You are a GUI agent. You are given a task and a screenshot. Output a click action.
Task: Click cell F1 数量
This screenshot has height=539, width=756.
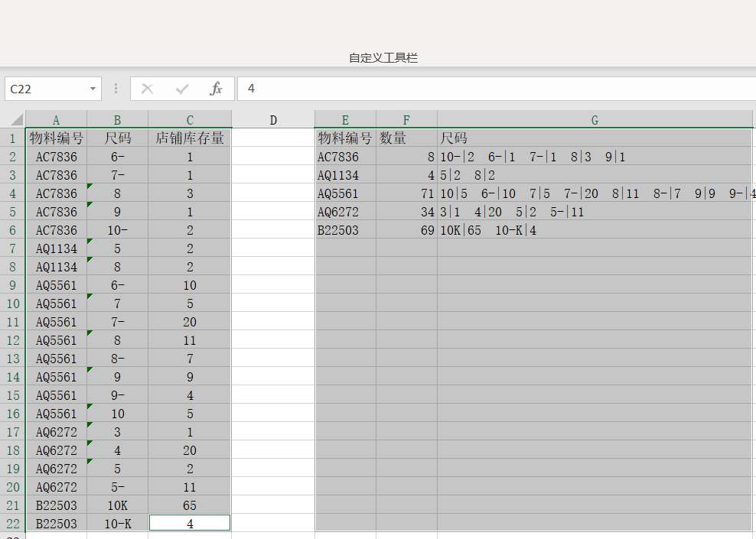click(x=406, y=138)
